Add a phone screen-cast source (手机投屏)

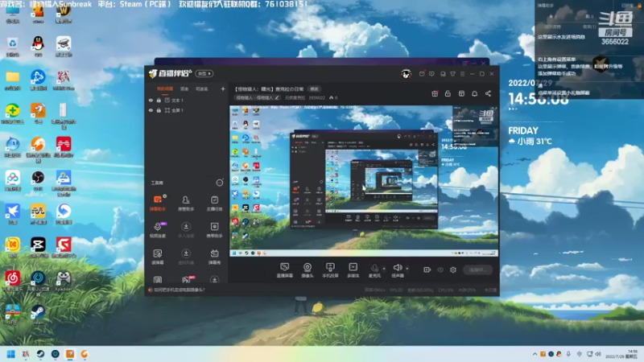pyautogui.click(x=330, y=270)
